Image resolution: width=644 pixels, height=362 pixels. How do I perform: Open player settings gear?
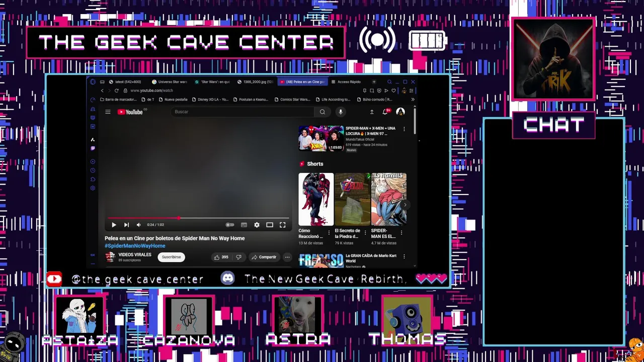[x=257, y=225]
